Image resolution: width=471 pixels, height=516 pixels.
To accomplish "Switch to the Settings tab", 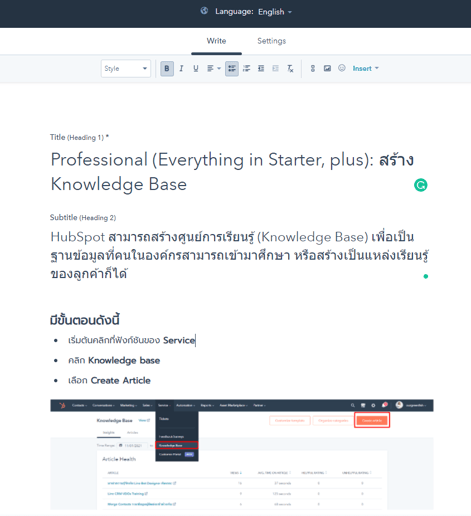I will point(272,41).
